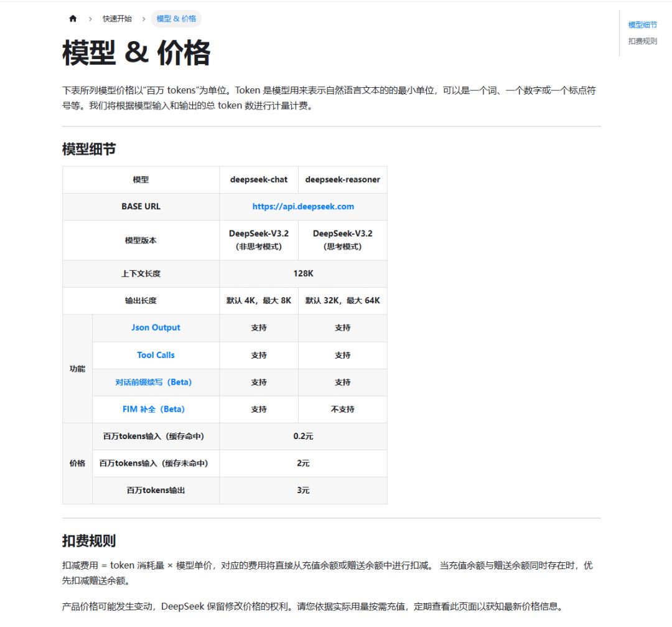This screenshot has width=672, height=627.
Task: Click the DeepSeek-V3.2 (非思考模式) cell
Action: [259, 240]
